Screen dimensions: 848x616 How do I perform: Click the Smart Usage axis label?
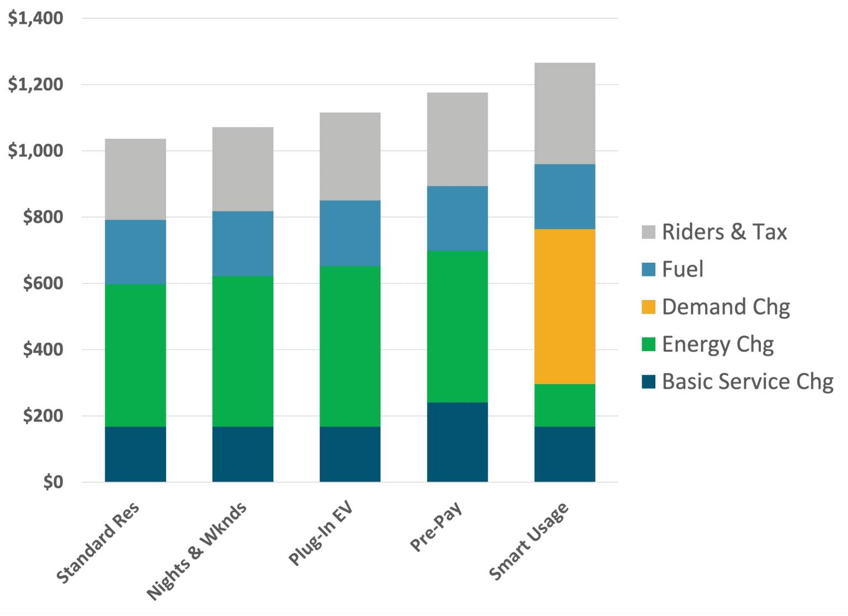click(529, 541)
